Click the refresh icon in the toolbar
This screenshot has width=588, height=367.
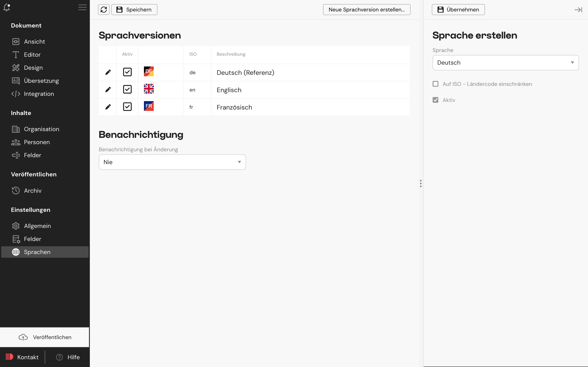(104, 9)
